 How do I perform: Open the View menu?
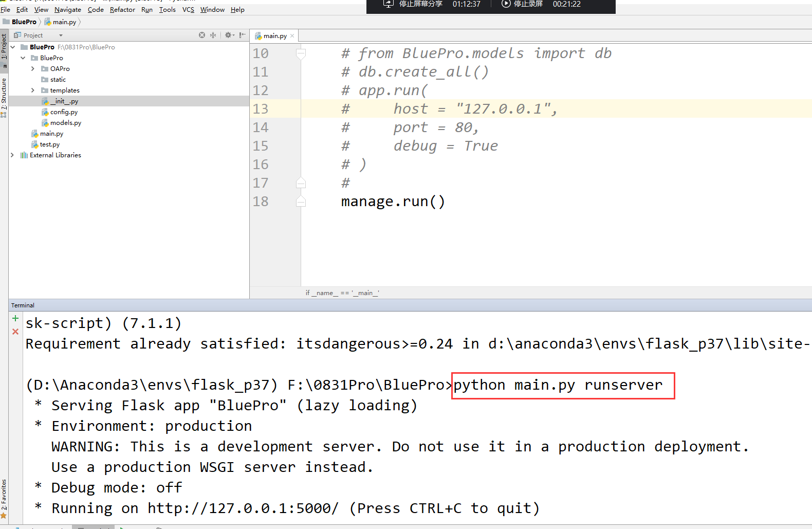click(x=41, y=10)
